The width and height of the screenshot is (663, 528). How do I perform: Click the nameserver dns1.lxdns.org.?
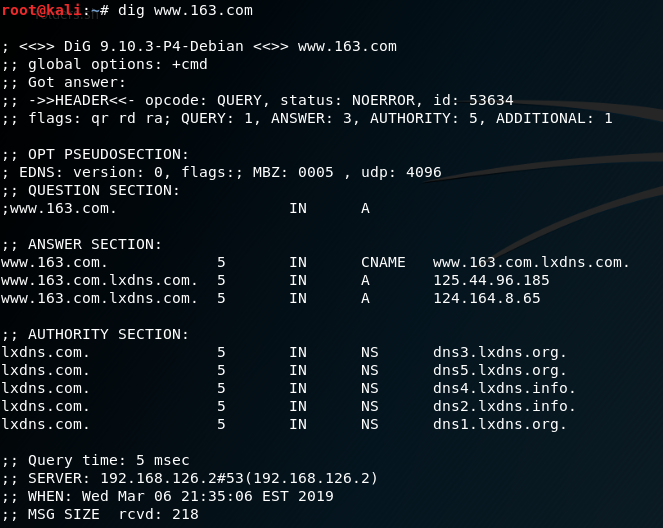(500, 424)
